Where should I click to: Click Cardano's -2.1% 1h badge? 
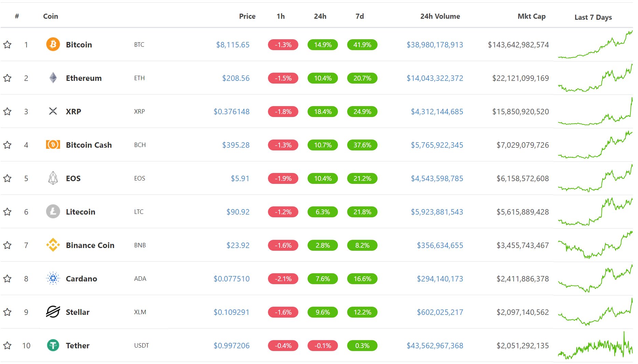tap(283, 278)
